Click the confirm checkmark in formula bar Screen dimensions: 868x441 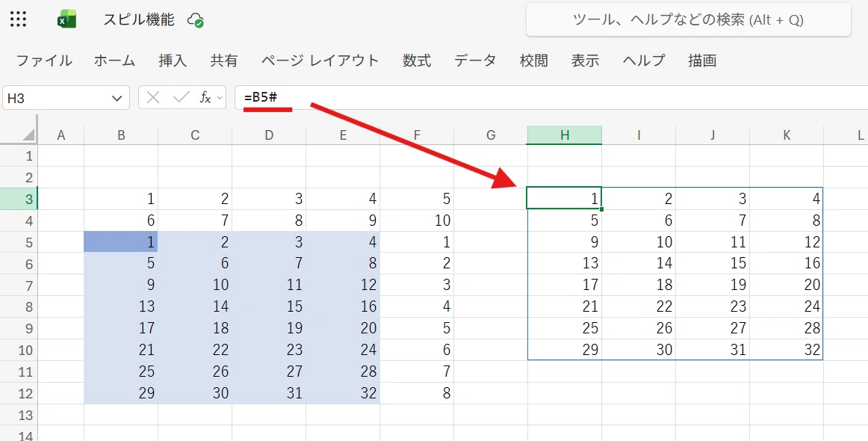pos(181,98)
